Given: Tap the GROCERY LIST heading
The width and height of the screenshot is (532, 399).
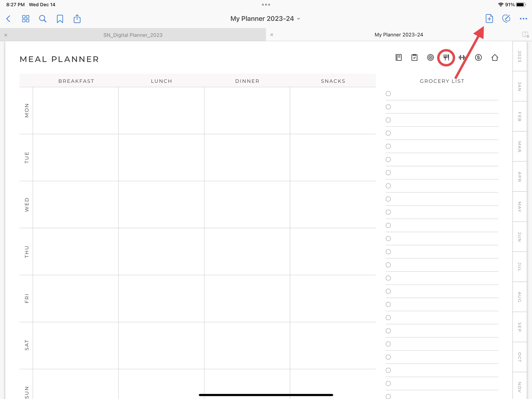Looking at the screenshot, I should tap(442, 81).
